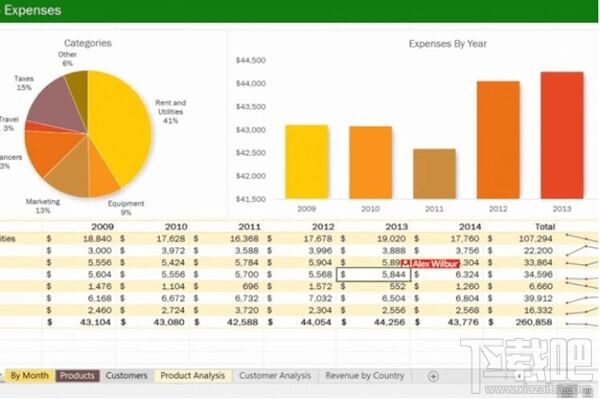Viewport: 600px width, 399px height.
Task: Click the Alex Wilbur comment tag
Action: 430,264
